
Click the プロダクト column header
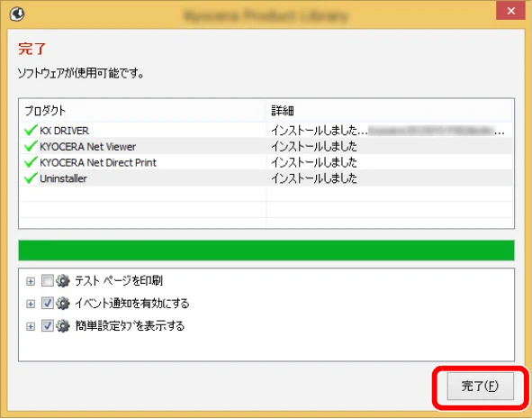(x=142, y=111)
